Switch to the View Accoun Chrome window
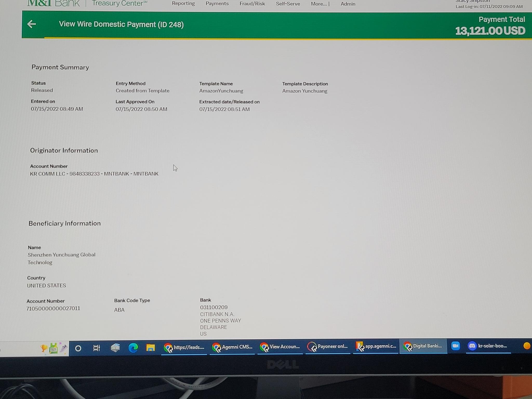Viewport: 532px width, 399px height. [280, 347]
